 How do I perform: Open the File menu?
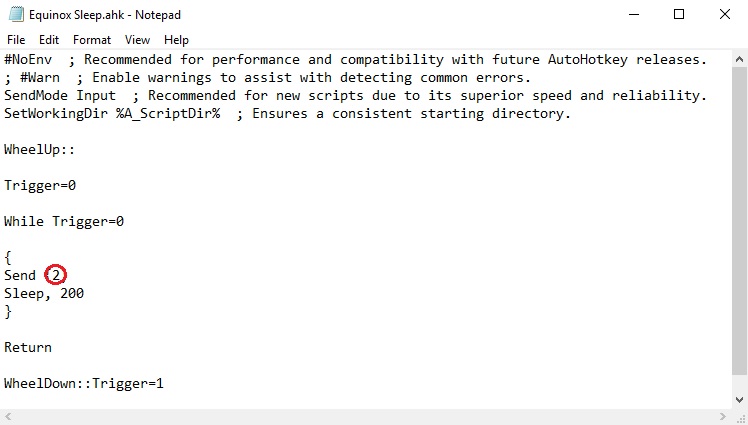tap(15, 40)
